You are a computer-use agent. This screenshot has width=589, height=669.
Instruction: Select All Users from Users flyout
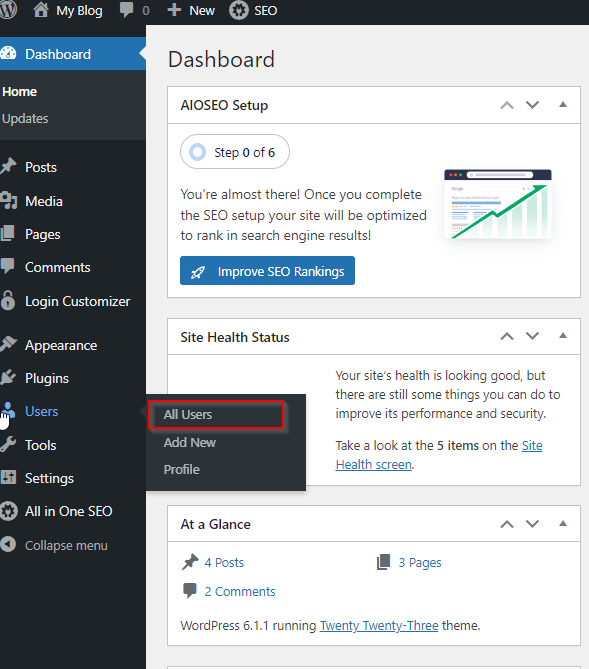(x=188, y=414)
